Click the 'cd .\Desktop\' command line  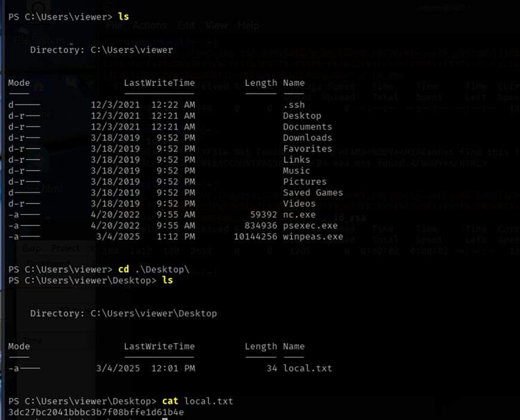pyautogui.click(x=153, y=269)
